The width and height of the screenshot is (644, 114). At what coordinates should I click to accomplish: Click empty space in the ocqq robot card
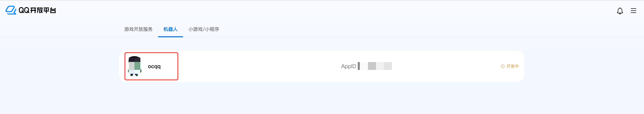click(x=250, y=66)
